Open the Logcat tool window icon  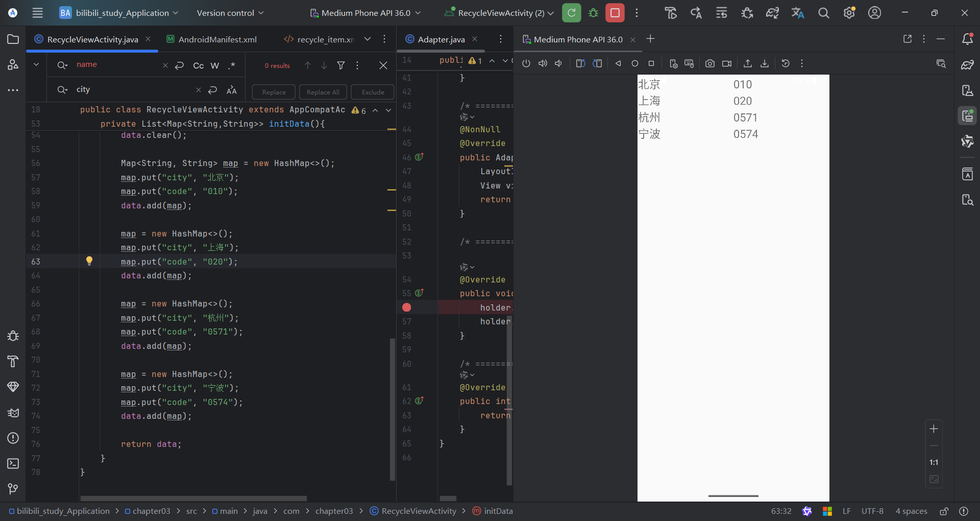[13, 413]
